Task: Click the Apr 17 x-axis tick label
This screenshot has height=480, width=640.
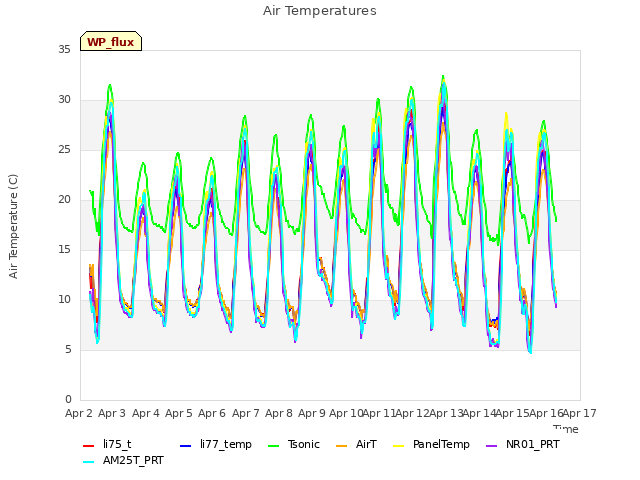Action: [580, 413]
